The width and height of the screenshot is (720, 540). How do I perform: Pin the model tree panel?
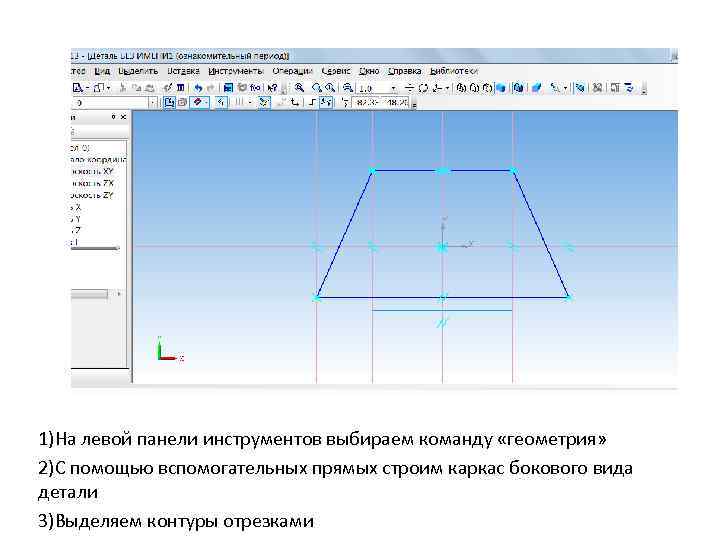(x=113, y=117)
